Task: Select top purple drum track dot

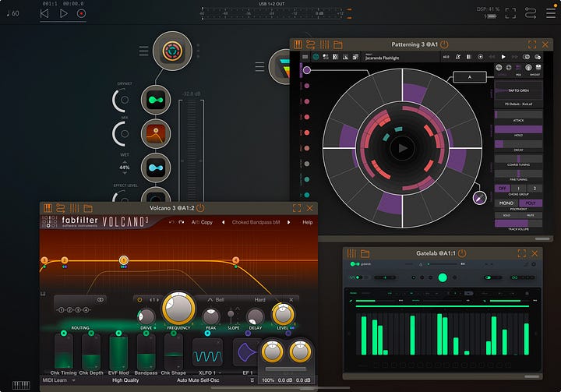Action: (x=307, y=70)
